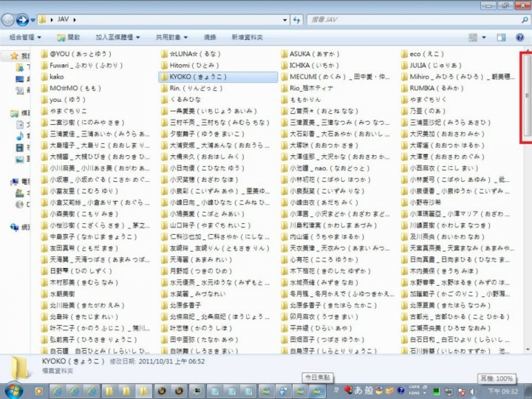Open the address bar history dropdown
The height and width of the screenshot is (399, 532).
point(285,20)
